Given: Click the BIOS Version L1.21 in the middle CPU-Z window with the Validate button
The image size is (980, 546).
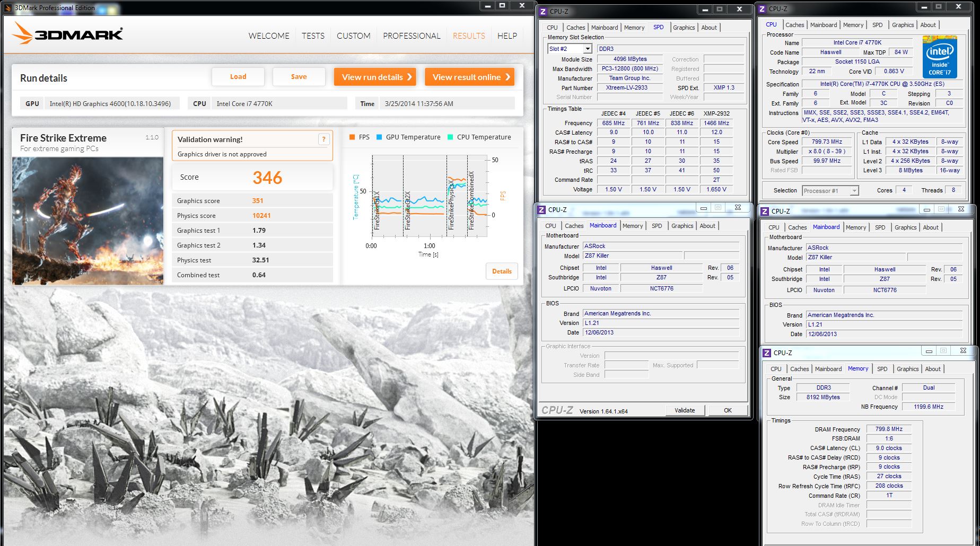Looking at the screenshot, I should pyautogui.click(x=661, y=323).
